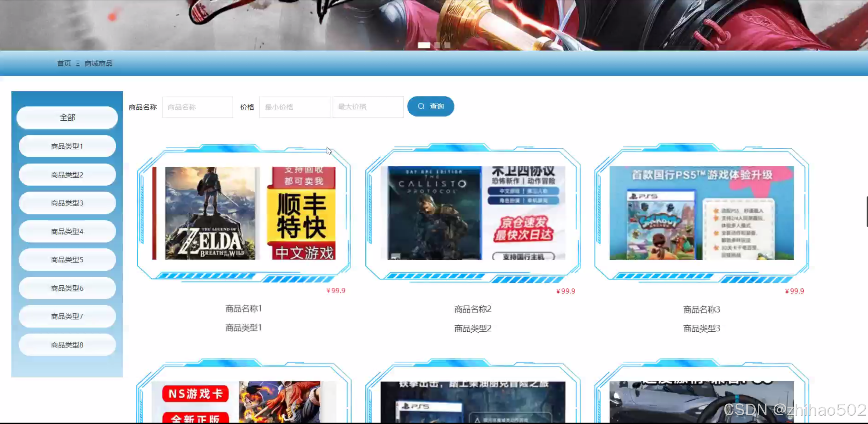The width and height of the screenshot is (868, 424).
Task: Click the 商品名称2 product title
Action: 473,309
